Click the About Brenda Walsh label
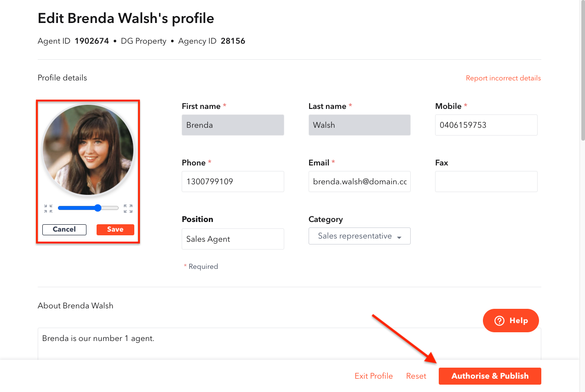 pos(75,306)
